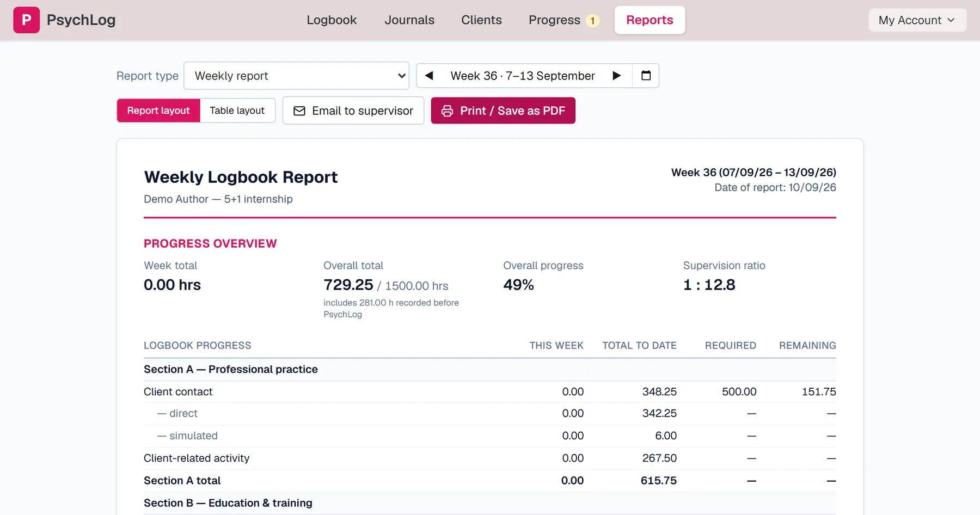Image resolution: width=980 pixels, height=515 pixels.
Task: Click Demo Author — 5+1 internship text
Action: (218, 199)
